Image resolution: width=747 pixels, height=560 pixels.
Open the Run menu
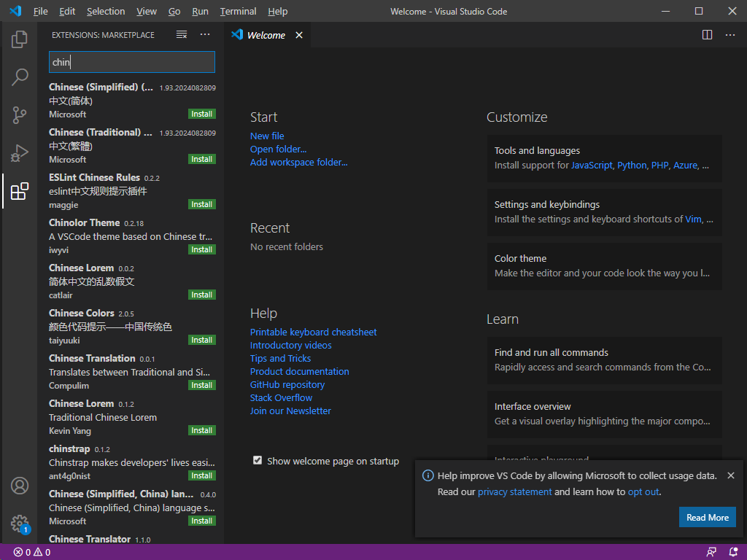200,11
